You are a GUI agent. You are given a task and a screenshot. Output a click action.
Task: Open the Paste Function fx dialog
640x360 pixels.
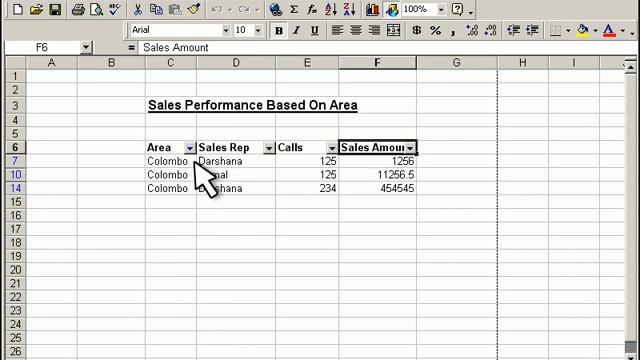click(312, 9)
